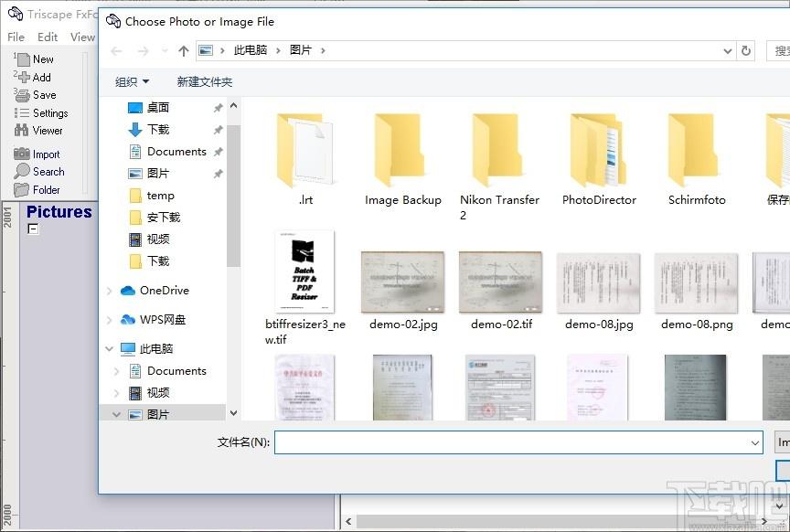Screen dimensions: 790x532
Task: Click 新建文件夹 button
Action: coord(205,81)
